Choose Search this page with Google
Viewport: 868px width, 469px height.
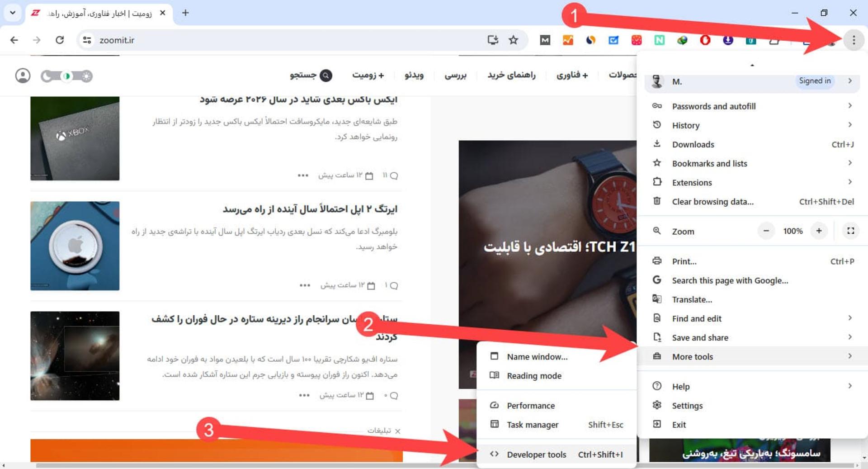coord(752,280)
